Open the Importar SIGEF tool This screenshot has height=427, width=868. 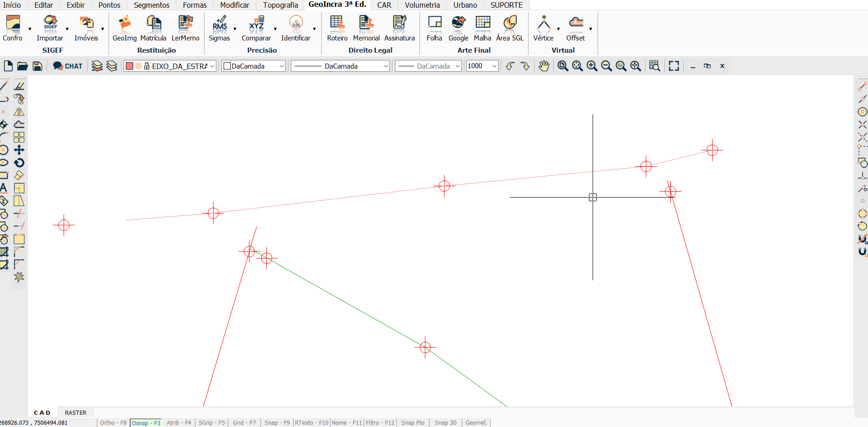pyautogui.click(x=50, y=28)
